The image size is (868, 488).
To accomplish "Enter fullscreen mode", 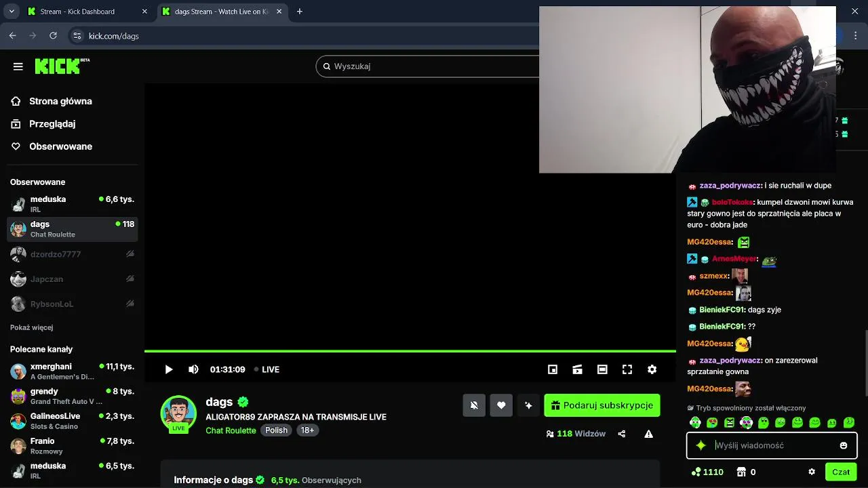I will point(627,369).
